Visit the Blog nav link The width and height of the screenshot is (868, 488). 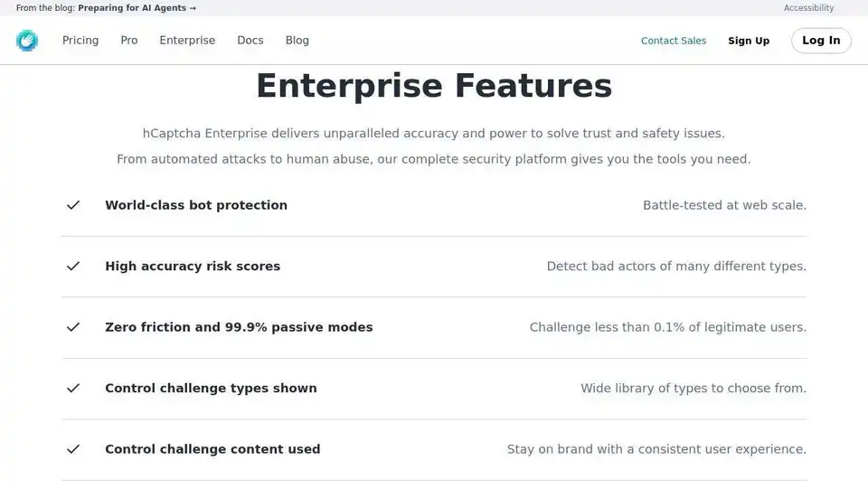(x=297, y=41)
